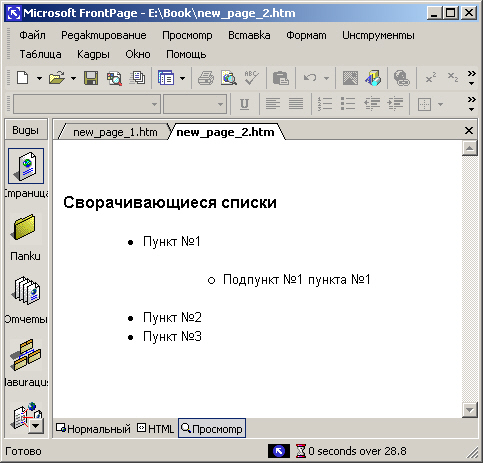Image resolution: width=483 pixels, height=463 pixels.
Task: Expand the font size combo box
Action: click(220, 104)
